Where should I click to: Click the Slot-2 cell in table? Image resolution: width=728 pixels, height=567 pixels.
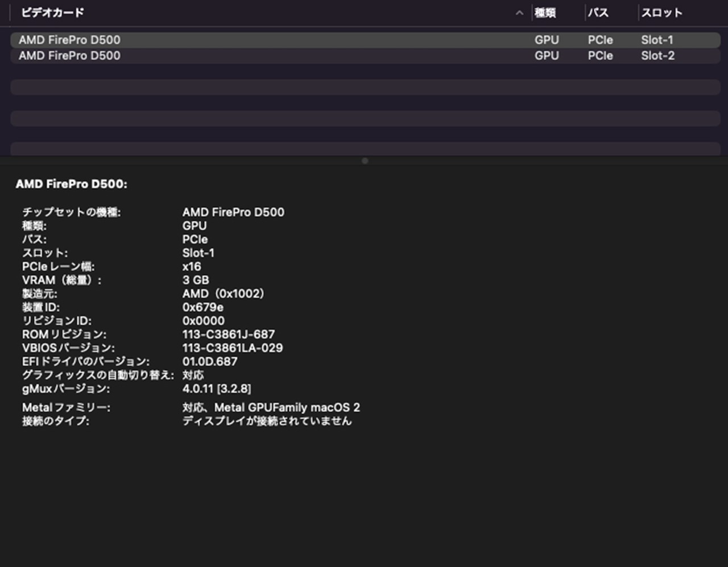click(658, 56)
